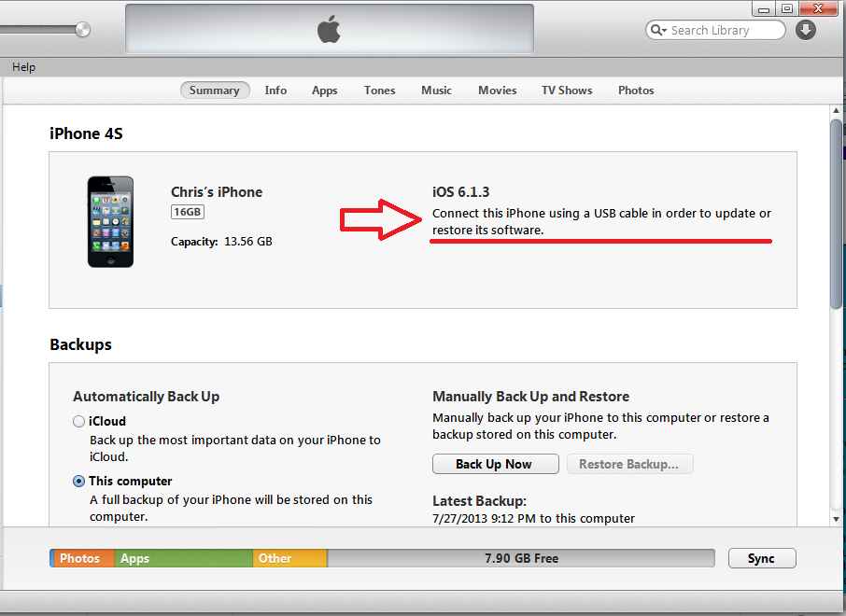Click the Search Library field

tap(715, 30)
